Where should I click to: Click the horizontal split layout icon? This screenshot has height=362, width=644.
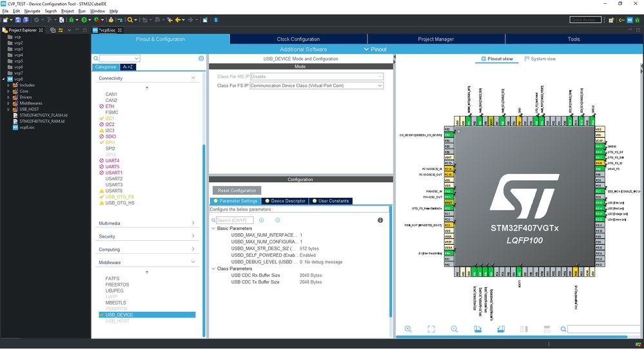[x=547, y=329]
